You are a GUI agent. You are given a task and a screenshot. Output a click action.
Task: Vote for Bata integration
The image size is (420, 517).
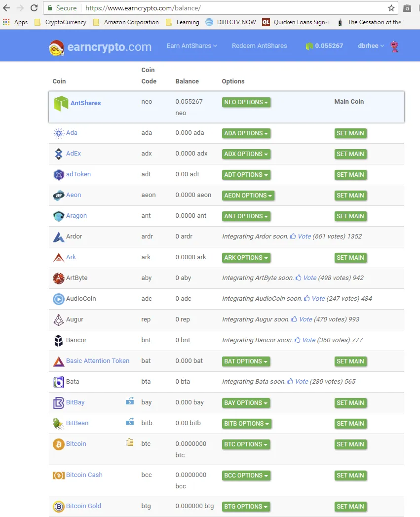click(298, 382)
